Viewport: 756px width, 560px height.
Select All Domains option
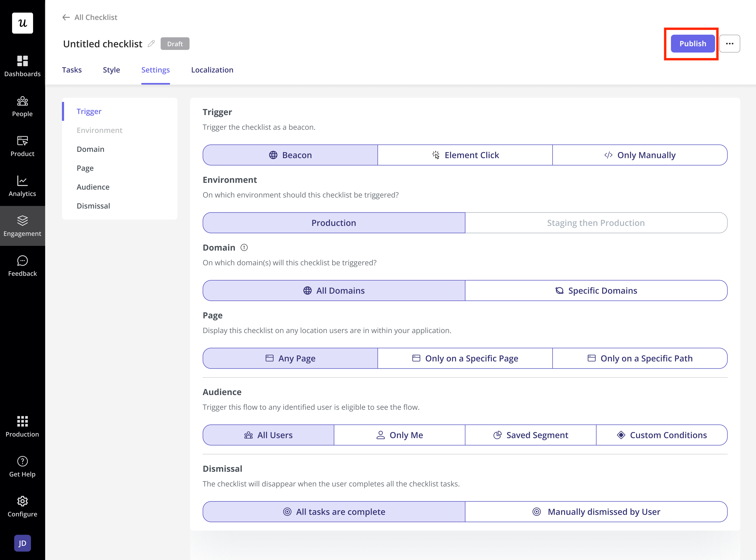click(334, 291)
